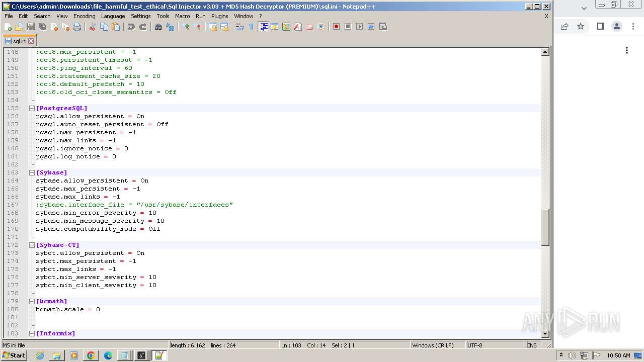Open the Search menu

point(42,16)
